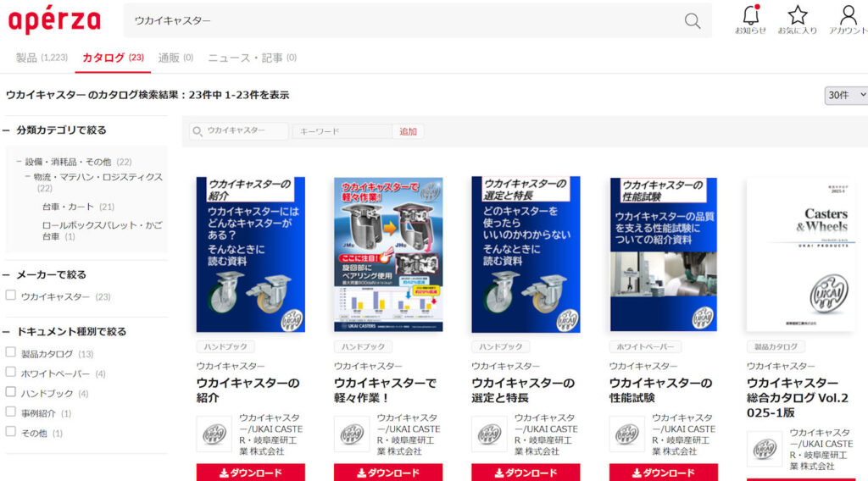Select the カタログ (23) tab

tap(113, 58)
